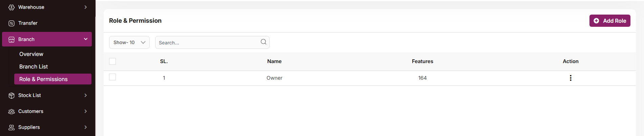Click the Customers group icon
The image size is (644, 136).
[x=12, y=111]
